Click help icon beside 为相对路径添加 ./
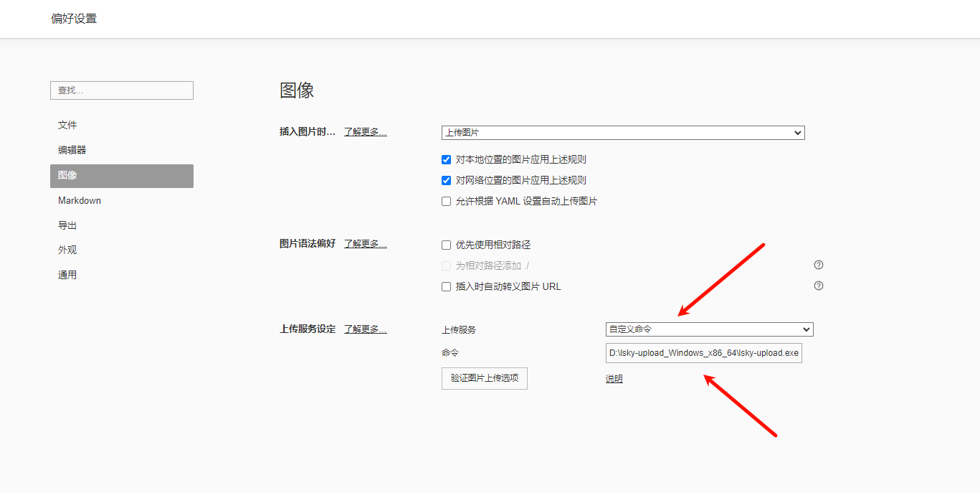Image resolution: width=980 pixels, height=493 pixels. click(818, 265)
